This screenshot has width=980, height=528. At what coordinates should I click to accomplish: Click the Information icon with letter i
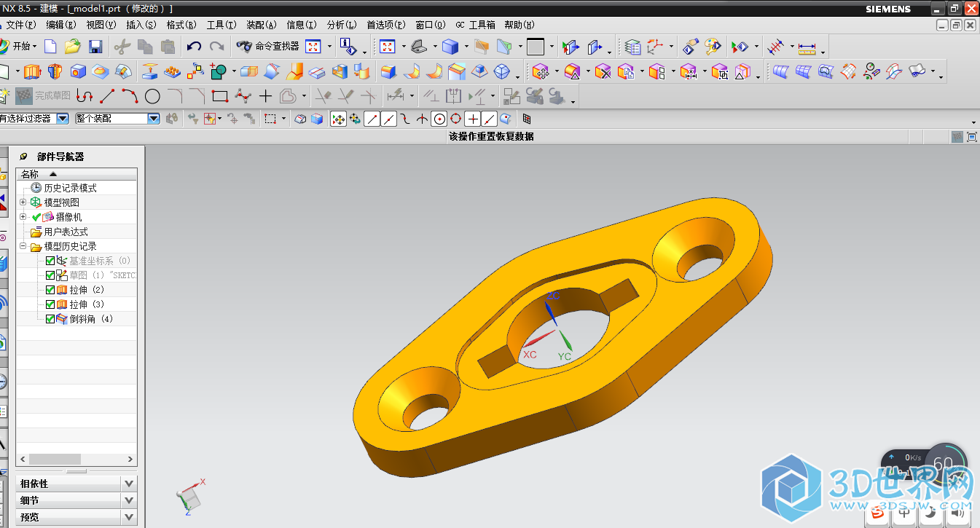pyautogui.click(x=348, y=47)
